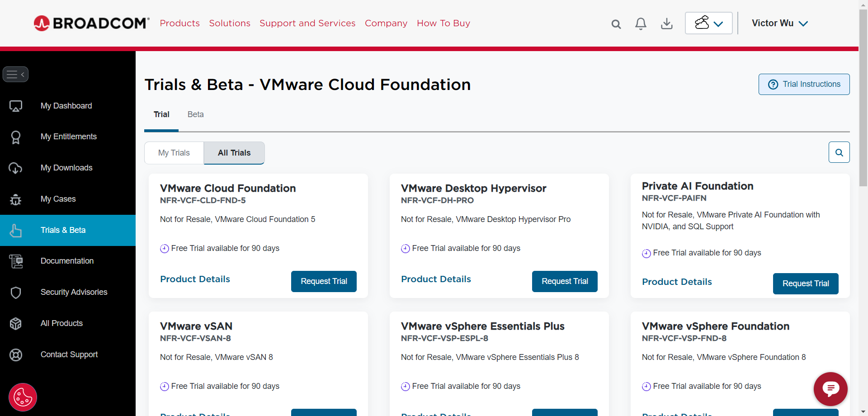Open cookie preferences icon

(x=23, y=397)
